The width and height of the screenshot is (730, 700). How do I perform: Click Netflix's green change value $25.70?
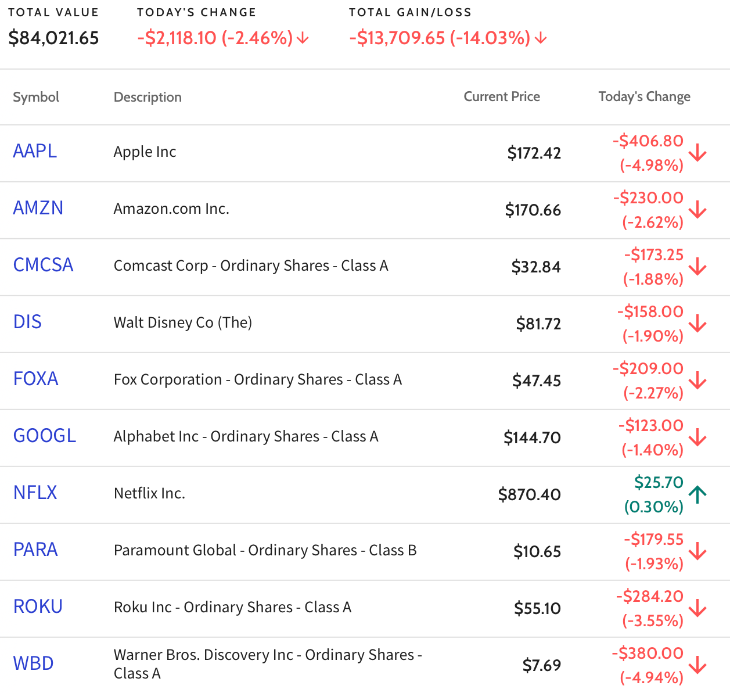[x=659, y=482]
